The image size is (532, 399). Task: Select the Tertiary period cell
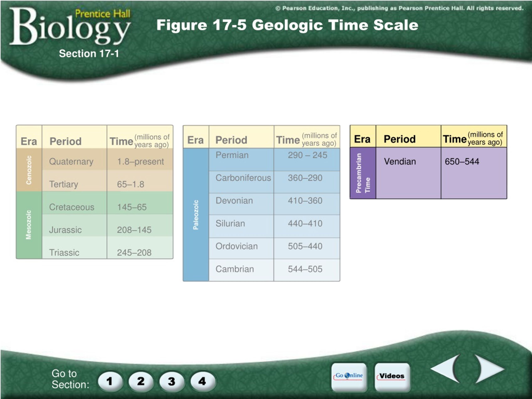pos(75,181)
